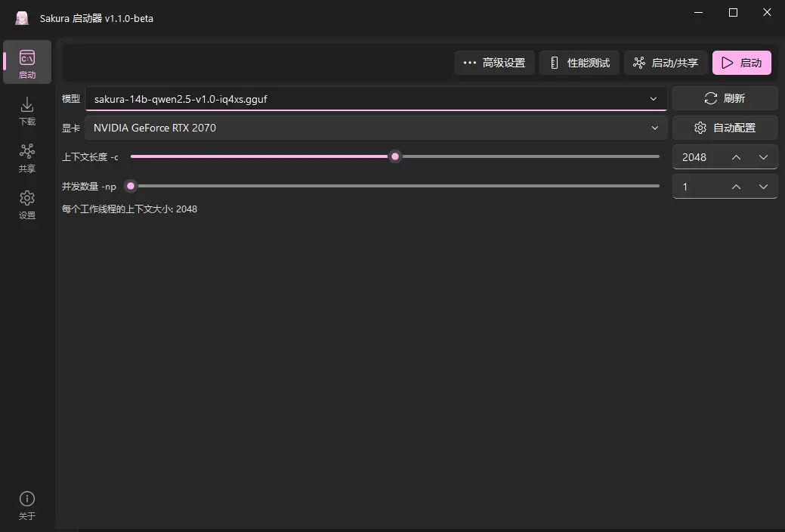
Task: Click the 刷新 refresh model list button
Action: click(x=725, y=98)
